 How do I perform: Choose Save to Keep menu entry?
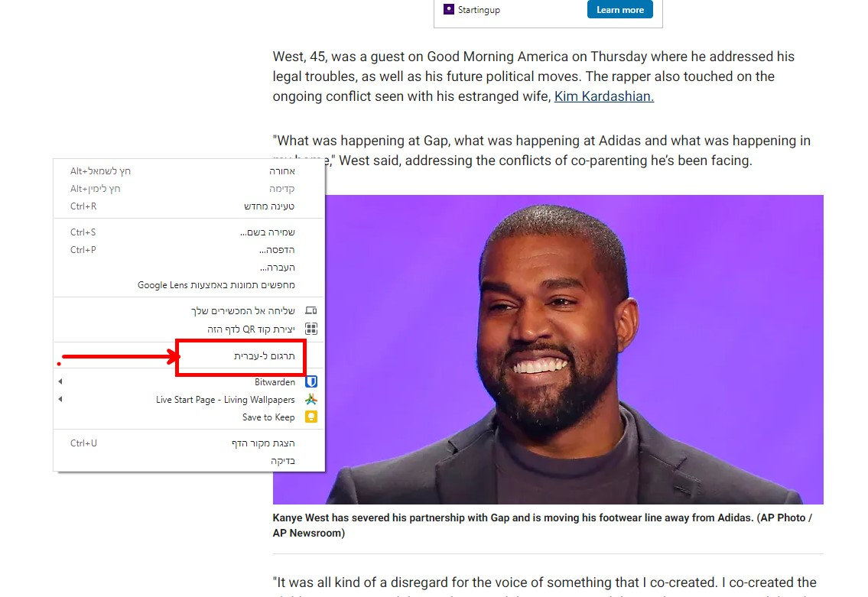pos(189,417)
